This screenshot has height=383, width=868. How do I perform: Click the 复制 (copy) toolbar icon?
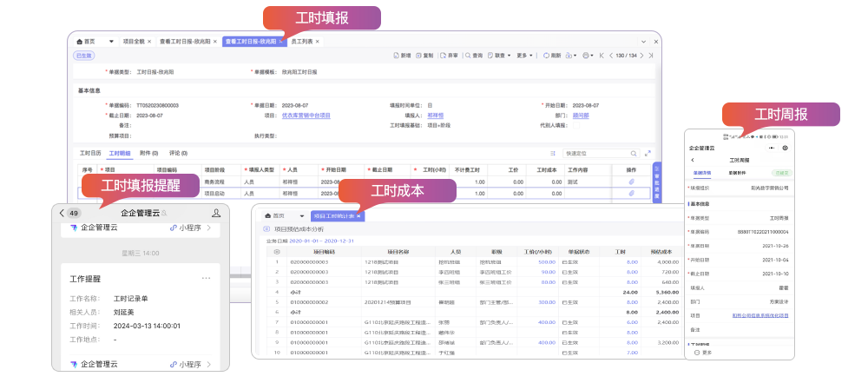[x=424, y=56]
